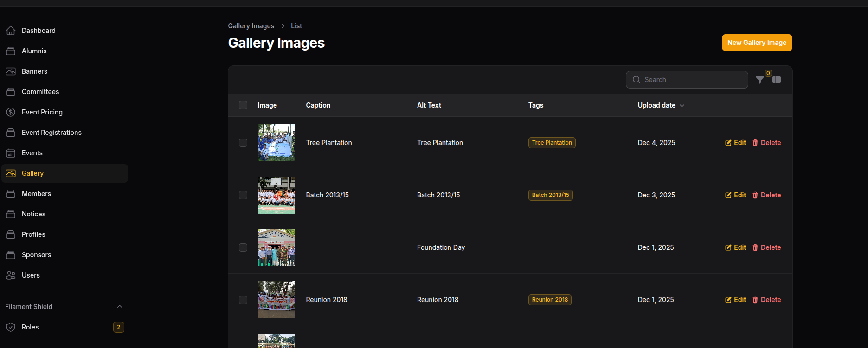Edit the Tree Plantation image
868x348 pixels.
click(x=736, y=143)
